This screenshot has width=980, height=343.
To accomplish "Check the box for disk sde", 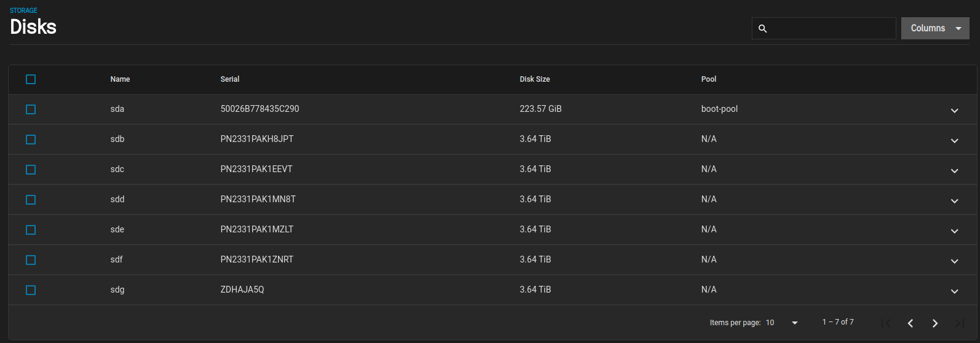I will [x=31, y=230].
